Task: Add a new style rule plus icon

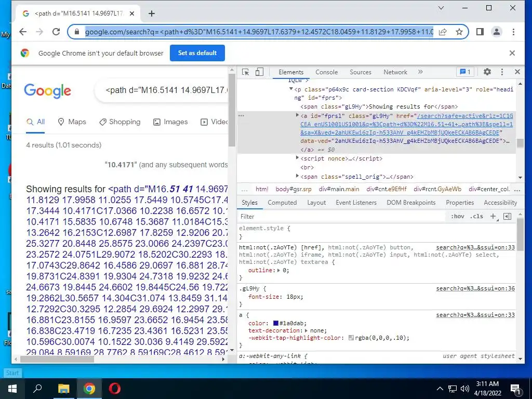Action: [494, 217]
